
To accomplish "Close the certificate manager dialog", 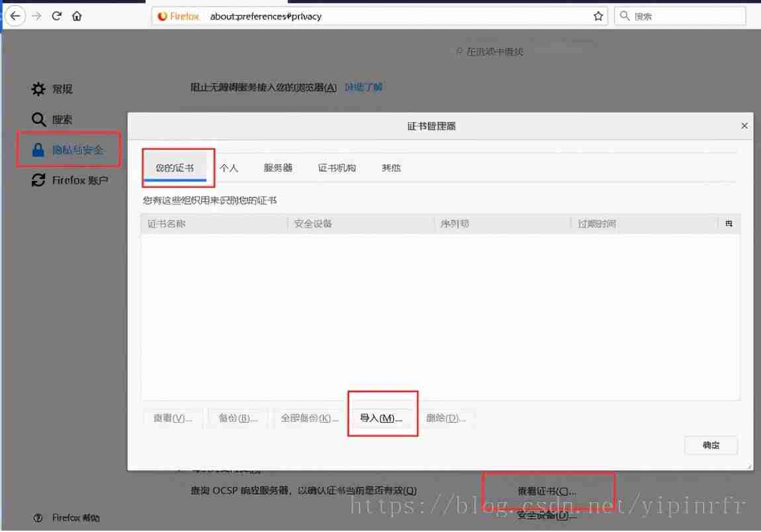I will (744, 126).
